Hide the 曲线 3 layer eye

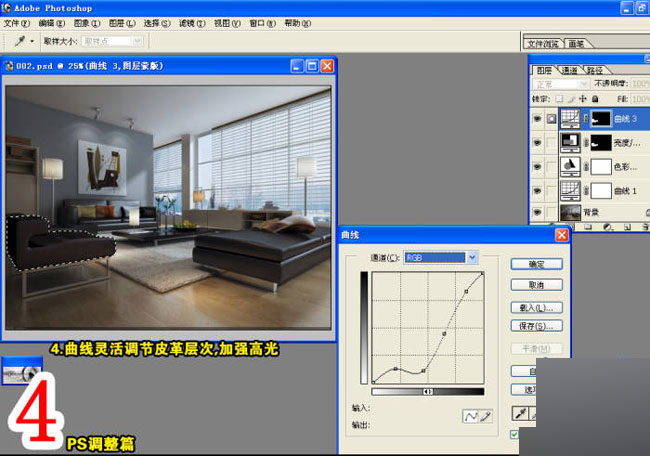(537, 119)
